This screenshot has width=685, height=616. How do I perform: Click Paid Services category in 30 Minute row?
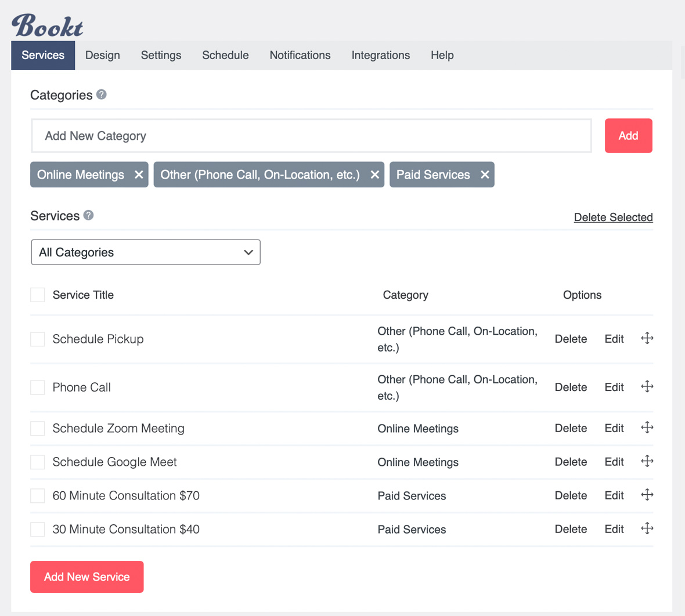click(x=412, y=530)
